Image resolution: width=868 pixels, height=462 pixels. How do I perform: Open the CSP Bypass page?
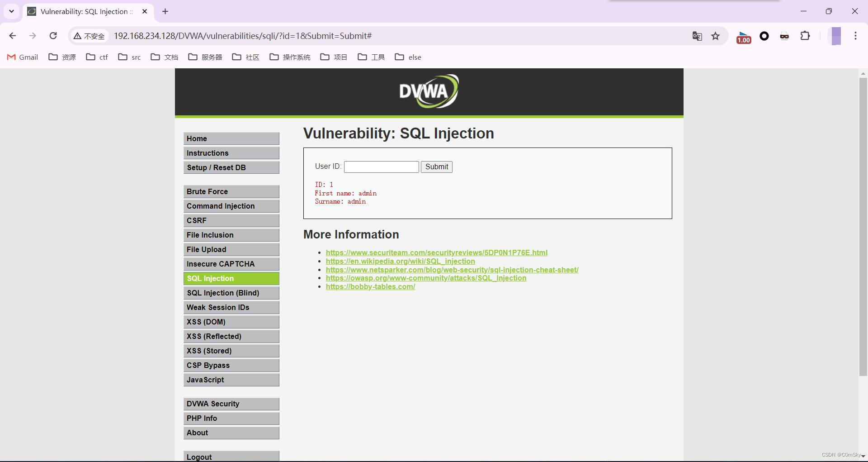[x=231, y=365]
